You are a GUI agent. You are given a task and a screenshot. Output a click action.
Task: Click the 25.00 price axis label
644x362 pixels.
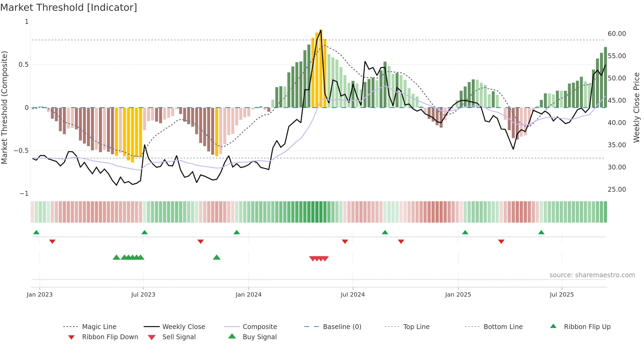pyautogui.click(x=617, y=190)
